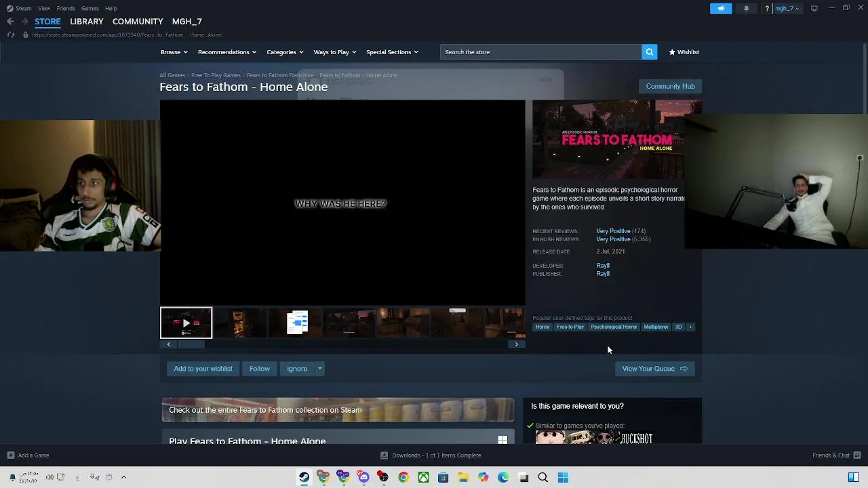The height and width of the screenshot is (488, 868).
Task: Click the Rayll developer link
Action: tap(603, 266)
